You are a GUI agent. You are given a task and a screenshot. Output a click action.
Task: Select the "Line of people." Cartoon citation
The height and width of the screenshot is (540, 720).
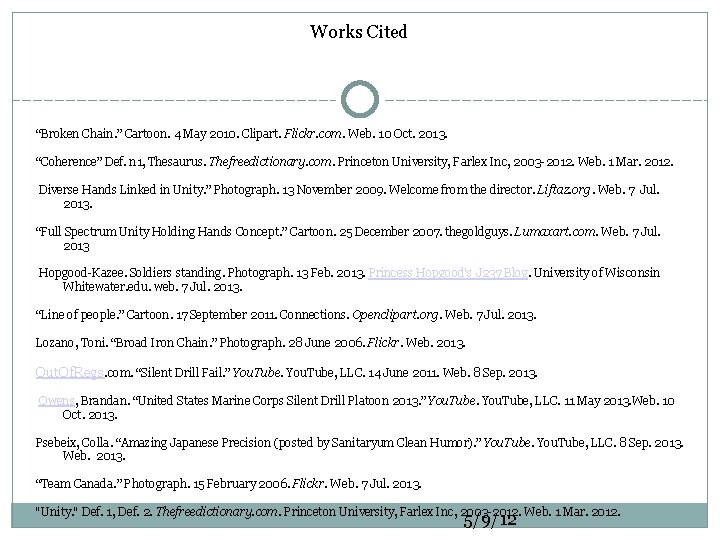(286, 315)
